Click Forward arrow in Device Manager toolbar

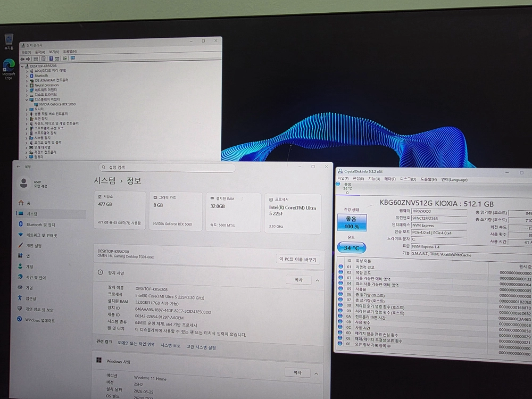(28, 59)
